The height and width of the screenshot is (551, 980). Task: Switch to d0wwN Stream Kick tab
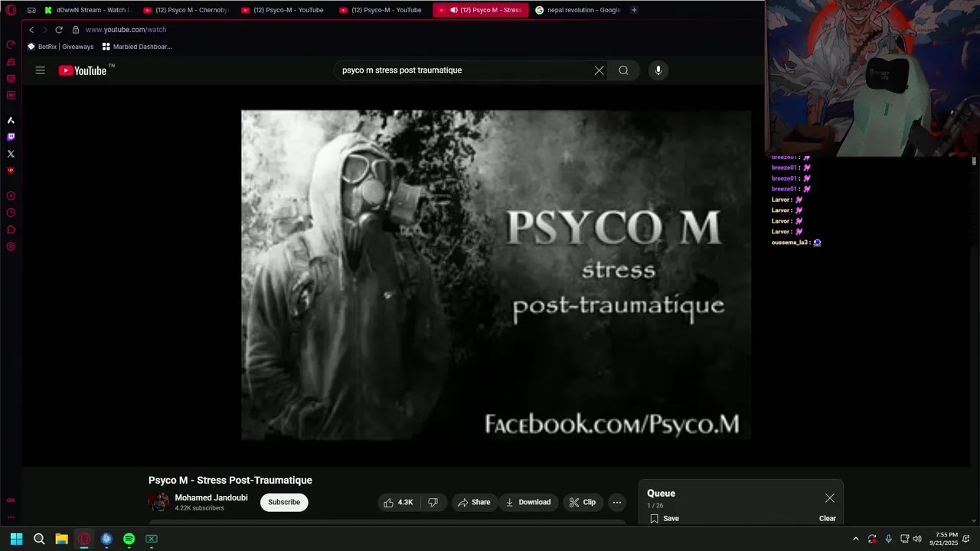point(89,10)
